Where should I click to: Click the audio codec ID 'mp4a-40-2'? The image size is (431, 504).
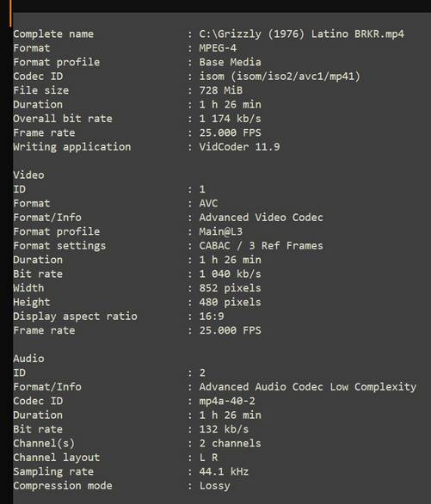tap(227, 401)
